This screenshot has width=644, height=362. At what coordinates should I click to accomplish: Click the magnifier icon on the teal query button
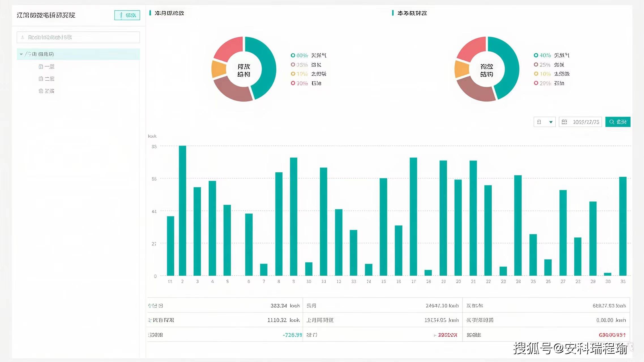point(611,122)
